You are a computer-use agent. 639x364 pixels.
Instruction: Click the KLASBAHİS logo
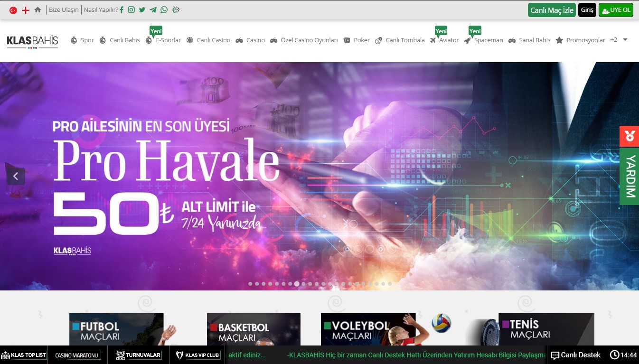[32, 42]
